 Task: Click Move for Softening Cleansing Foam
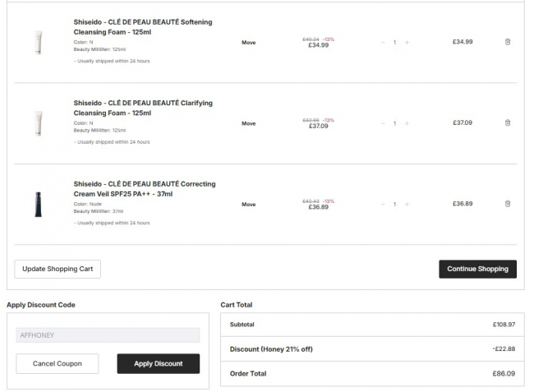tap(248, 42)
